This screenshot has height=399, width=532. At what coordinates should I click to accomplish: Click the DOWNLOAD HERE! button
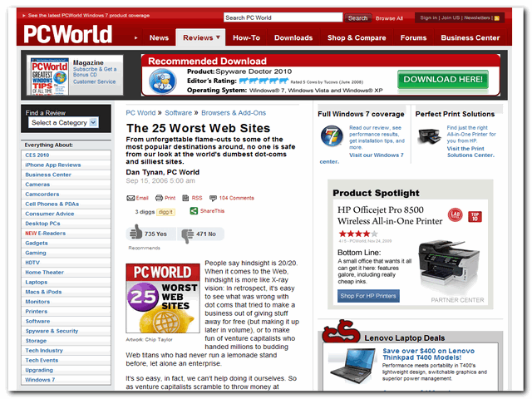[443, 80]
